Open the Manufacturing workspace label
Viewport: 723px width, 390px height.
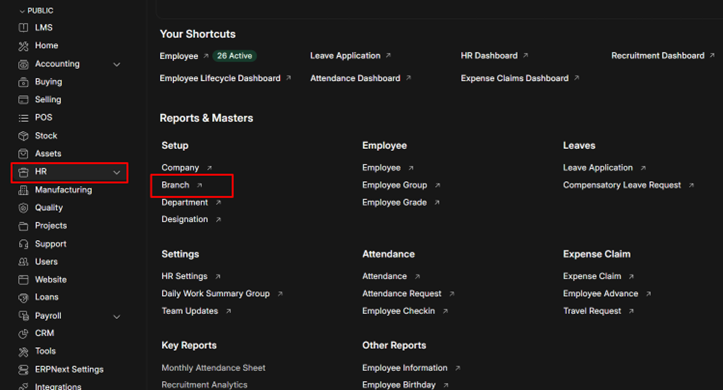(63, 190)
